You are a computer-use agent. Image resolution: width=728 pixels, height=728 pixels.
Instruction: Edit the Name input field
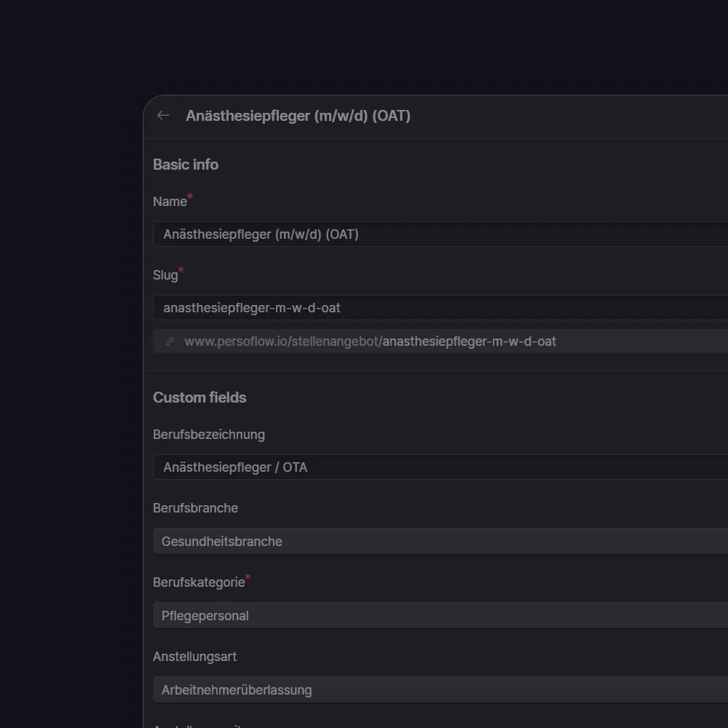440,234
